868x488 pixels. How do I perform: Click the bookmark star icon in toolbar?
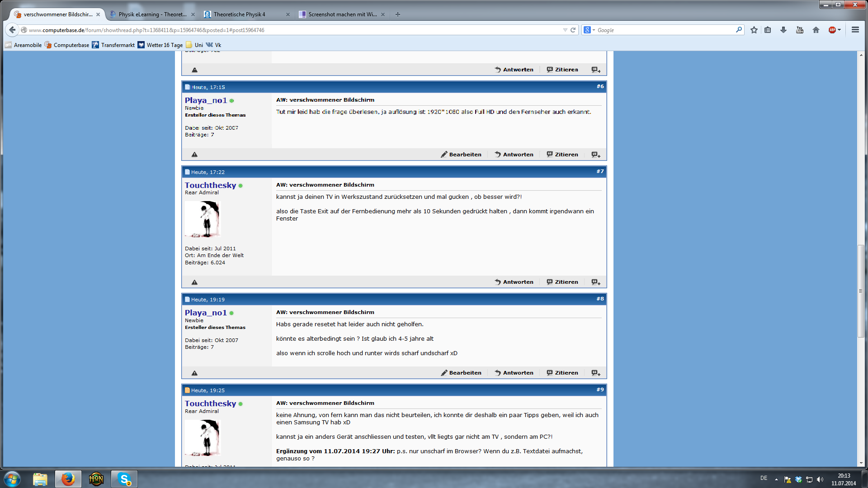(754, 30)
